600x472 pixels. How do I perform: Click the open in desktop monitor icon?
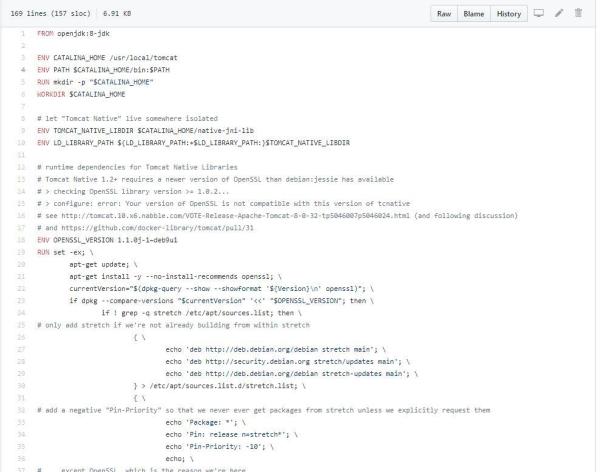[x=539, y=14]
